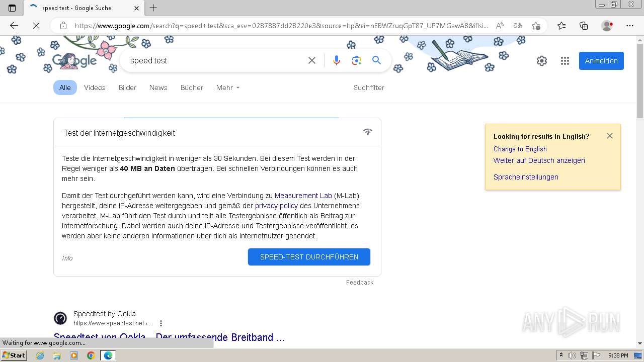Screen dimensions: 644x362
Task: Open Spracheinstellungen link
Action: (x=526, y=177)
